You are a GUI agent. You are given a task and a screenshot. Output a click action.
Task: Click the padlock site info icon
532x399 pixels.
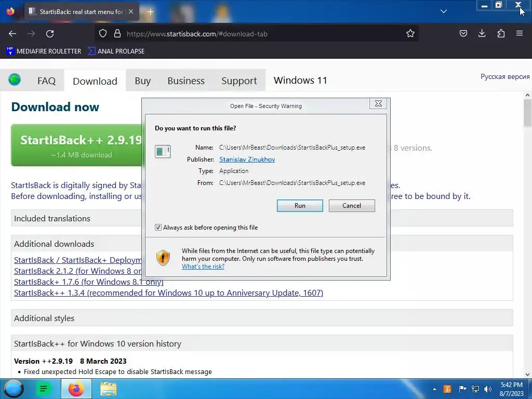[117, 34]
